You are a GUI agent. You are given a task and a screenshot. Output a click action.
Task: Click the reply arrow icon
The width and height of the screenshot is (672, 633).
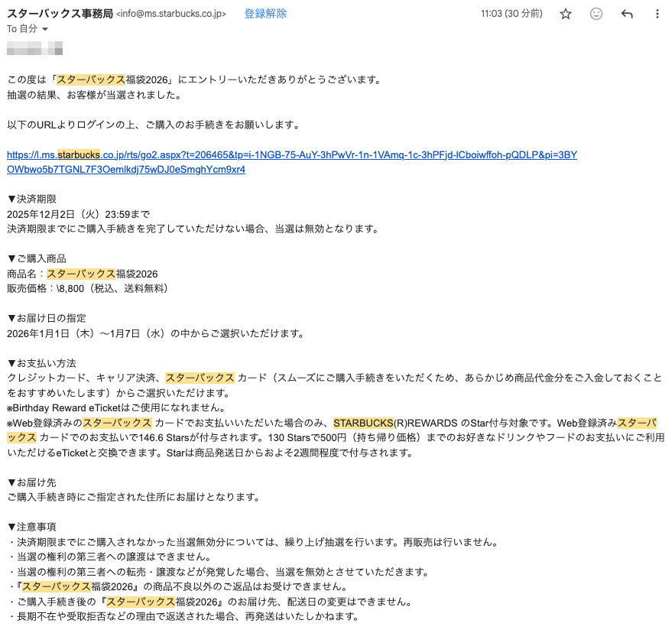pos(627,14)
